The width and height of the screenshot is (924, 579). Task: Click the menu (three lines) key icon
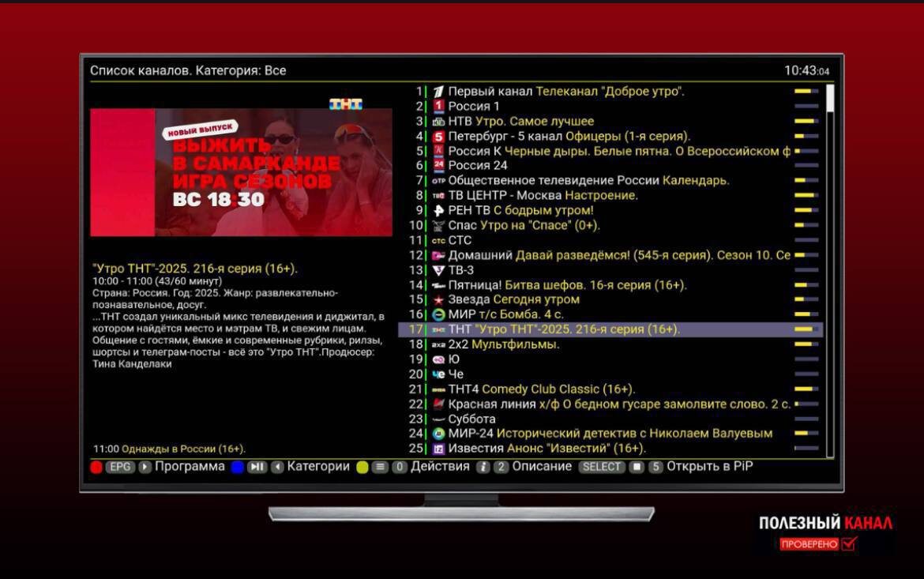[381, 467]
